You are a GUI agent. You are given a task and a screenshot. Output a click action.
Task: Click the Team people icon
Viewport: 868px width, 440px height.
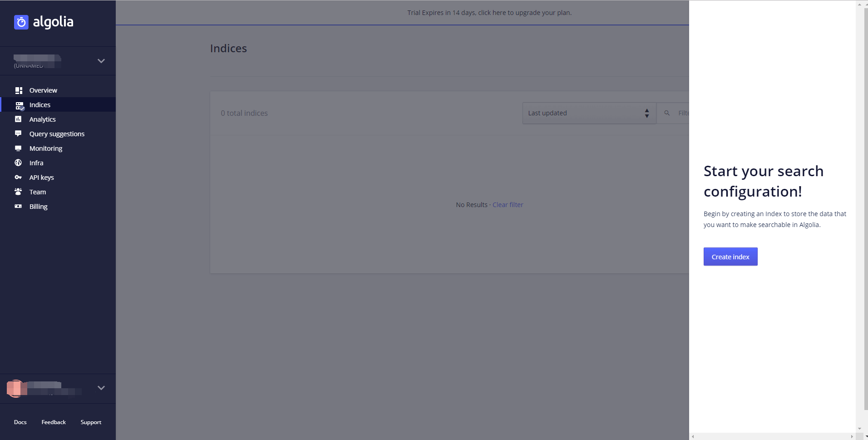(x=18, y=192)
